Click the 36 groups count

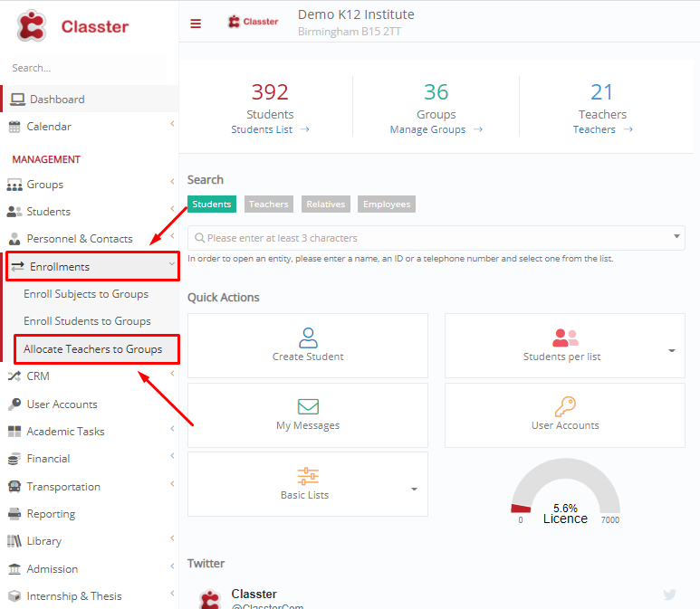(436, 92)
